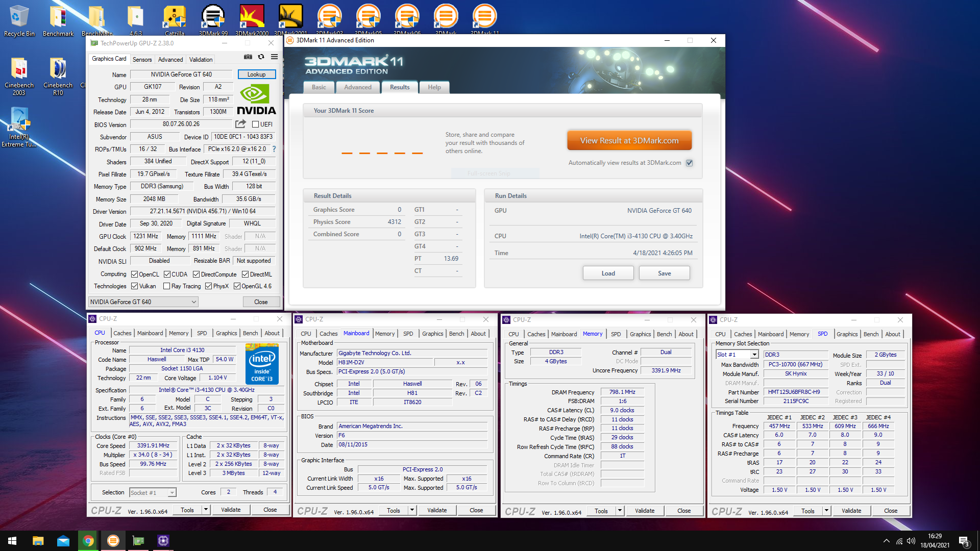Click the Bus Interface question mark in GPU-Z
This screenshot has width=980, height=551.
tap(274, 149)
